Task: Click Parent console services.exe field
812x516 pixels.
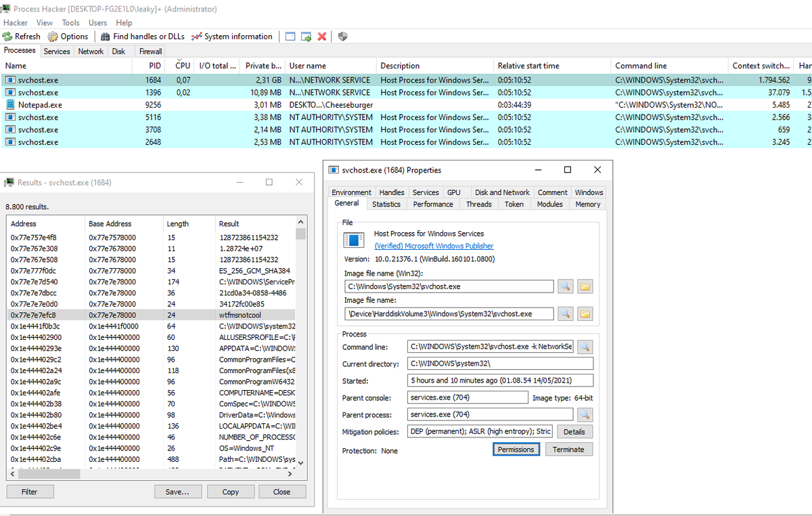Action: pos(468,397)
